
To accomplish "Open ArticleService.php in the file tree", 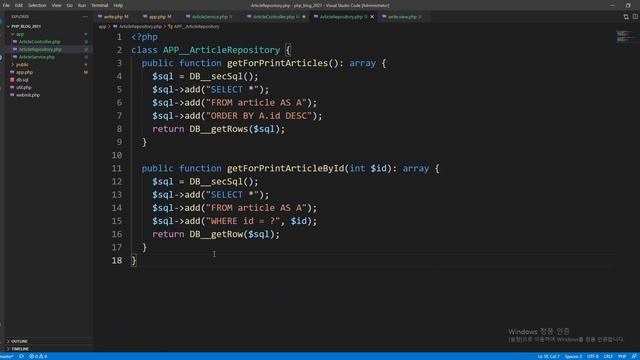I will tap(36, 57).
